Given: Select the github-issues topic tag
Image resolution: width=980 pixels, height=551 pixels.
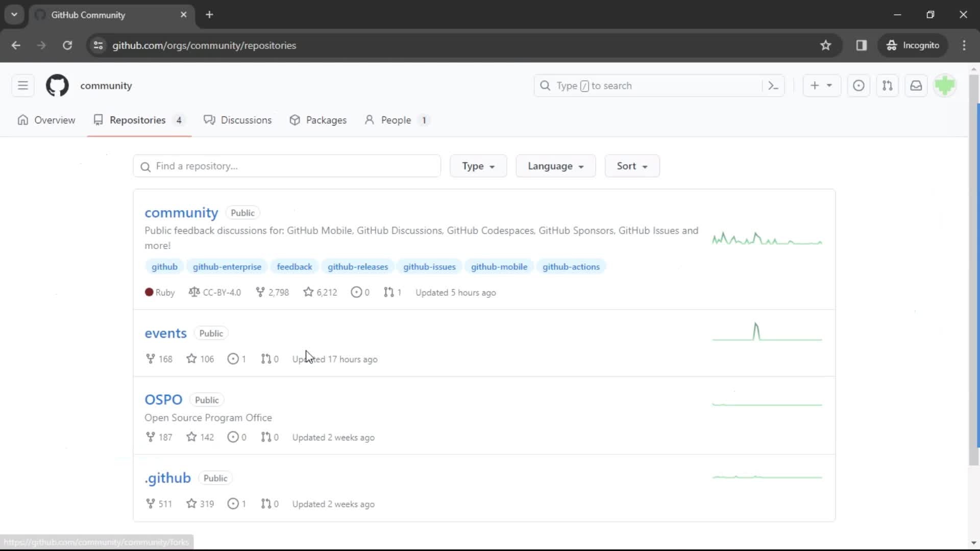Looking at the screenshot, I should pos(429,267).
